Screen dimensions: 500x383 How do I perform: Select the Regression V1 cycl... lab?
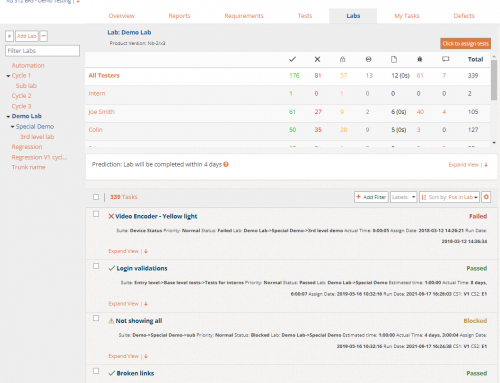pyautogui.click(x=39, y=157)
